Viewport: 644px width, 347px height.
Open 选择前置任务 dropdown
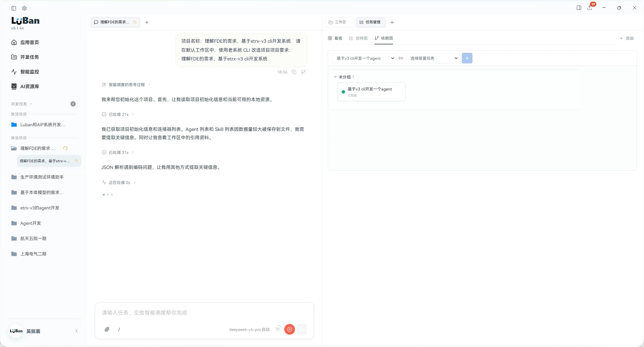(x=432, y=58)
